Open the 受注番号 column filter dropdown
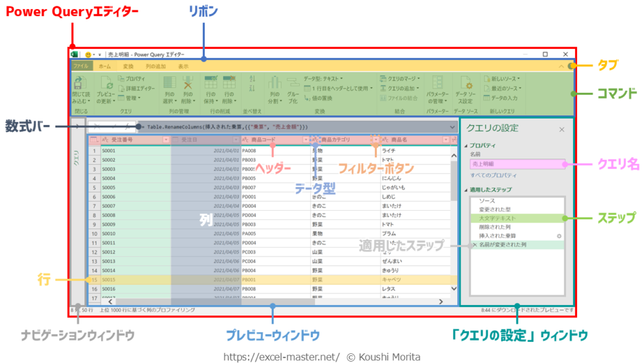Image resolution: width=644 pixels, height=363 pixels. click(166, 139)
